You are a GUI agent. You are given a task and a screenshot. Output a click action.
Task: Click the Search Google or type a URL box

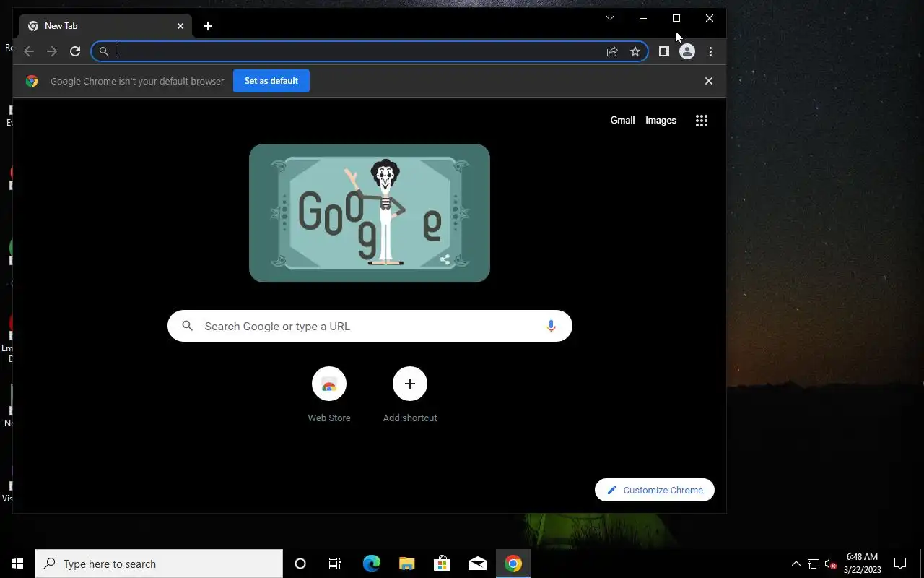(370, 326)
